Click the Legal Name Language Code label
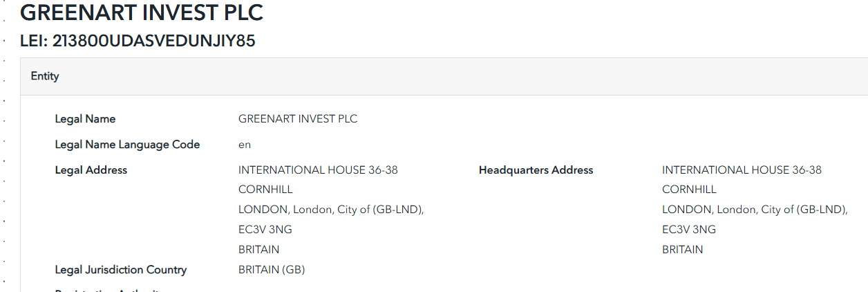The height and width of the screenshot is (292, 868). click(x=127, y=145)
